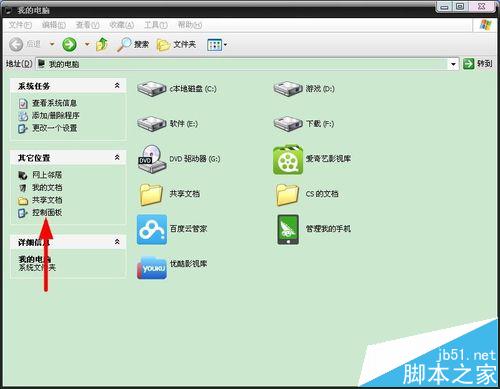Open the 收藏(A) menu
Viewport: 500px width, 389px height.
(x=122, y=25)
